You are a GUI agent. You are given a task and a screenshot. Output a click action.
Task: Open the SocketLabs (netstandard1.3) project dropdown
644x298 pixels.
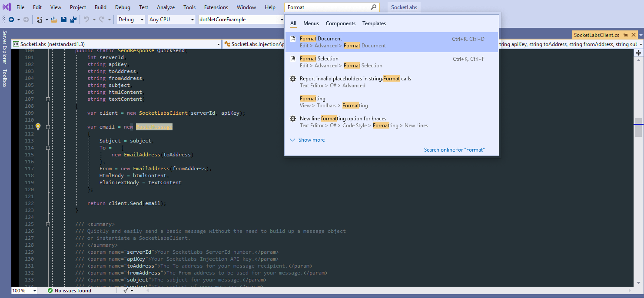(x=116, y=44)
